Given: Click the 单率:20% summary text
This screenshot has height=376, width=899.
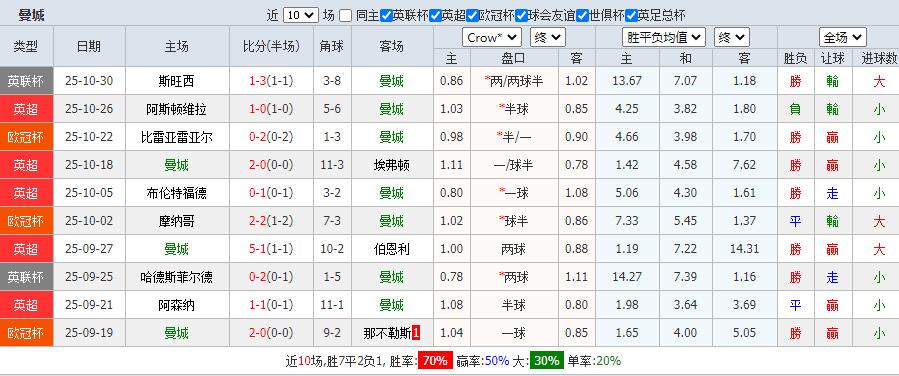Looking at the screenshot, I should (595, 361).
